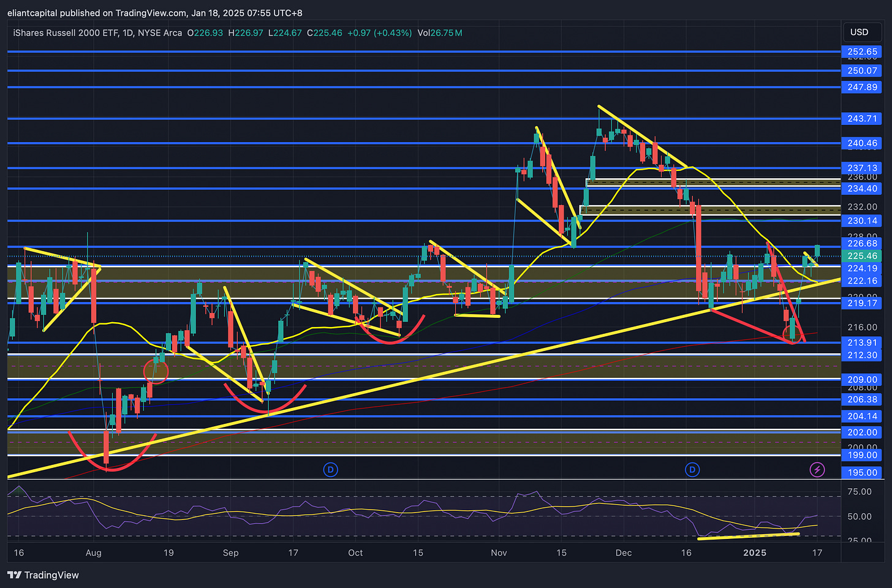The height and width of the screenshot is (588, 892).
Task: Select the 237.13 price level label
Action: [x=862, y=168]
